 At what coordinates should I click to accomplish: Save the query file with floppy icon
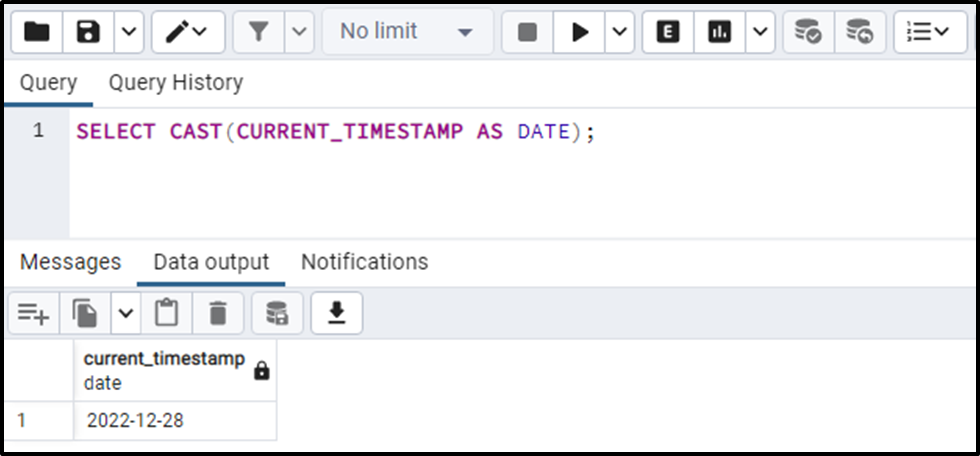point(88,32)
